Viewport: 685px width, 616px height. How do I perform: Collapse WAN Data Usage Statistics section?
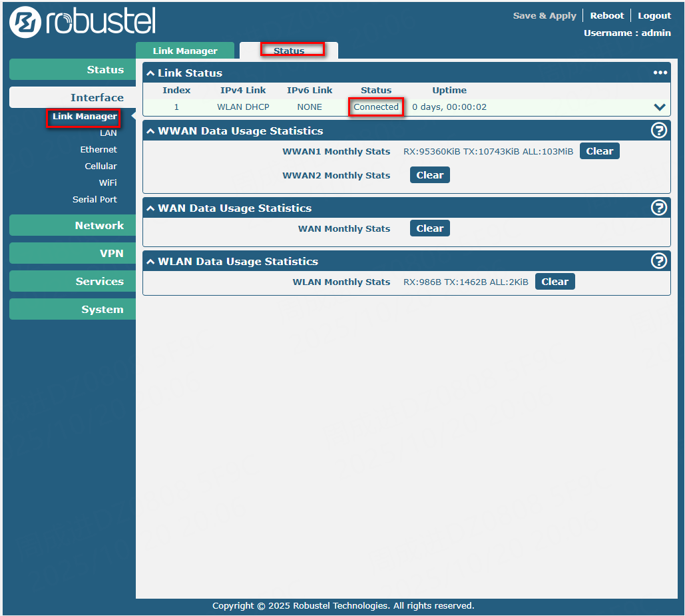tap(151, 208)
